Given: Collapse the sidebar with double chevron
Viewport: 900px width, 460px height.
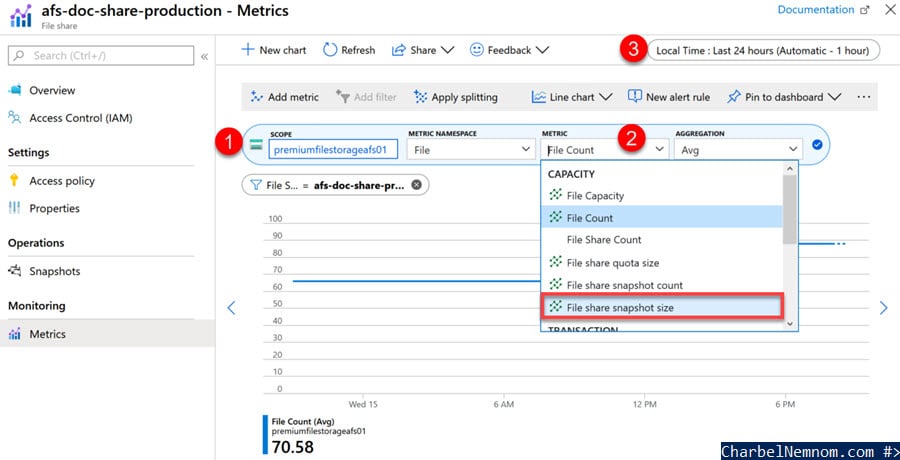Looking at the screenshot, I should pos(204,56).
